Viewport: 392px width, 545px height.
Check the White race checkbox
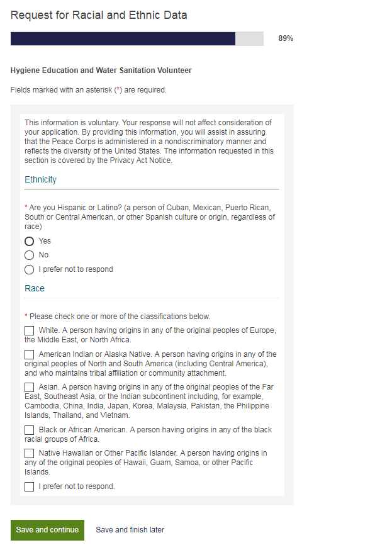pos(30,330)
